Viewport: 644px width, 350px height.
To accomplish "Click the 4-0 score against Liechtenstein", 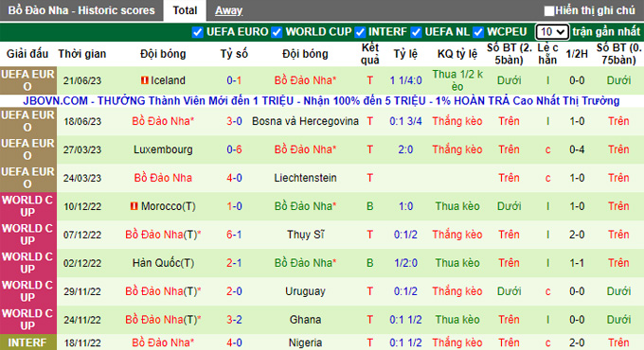I will pyautogui.click(x=234, y=178).
